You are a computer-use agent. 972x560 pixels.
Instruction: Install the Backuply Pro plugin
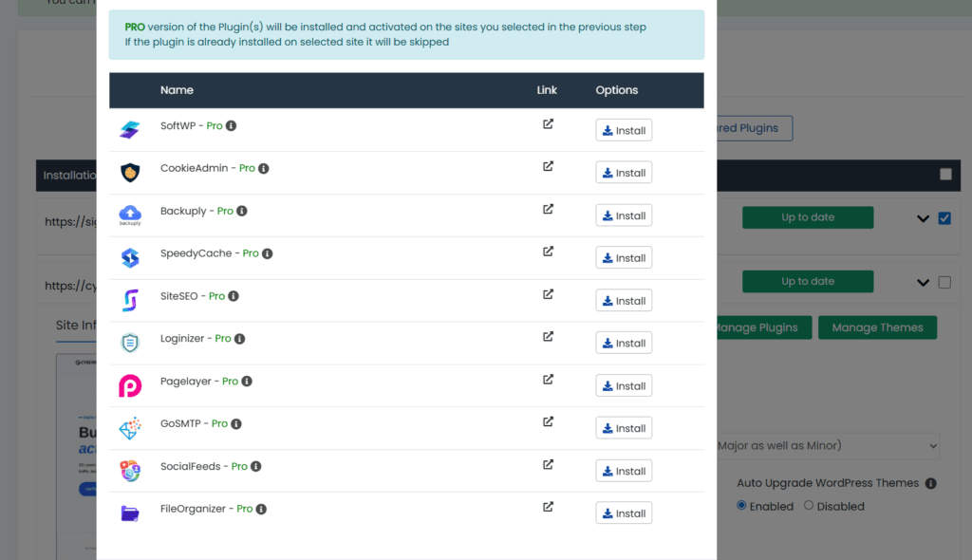coord(623,215)
